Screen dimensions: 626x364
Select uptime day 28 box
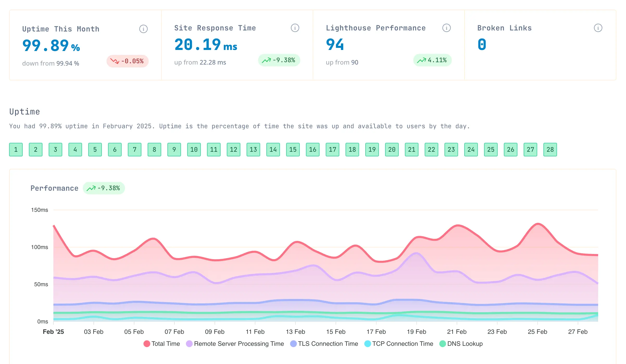(x=550, y=150)
